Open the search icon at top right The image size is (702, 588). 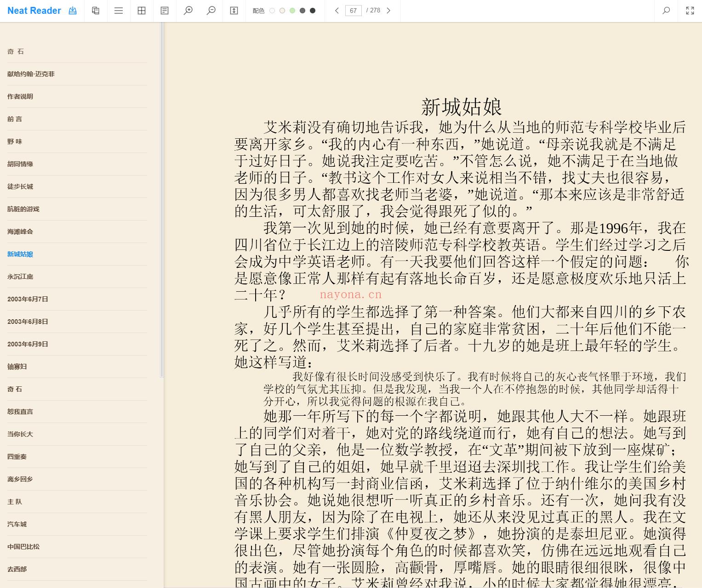click(666, 11)
